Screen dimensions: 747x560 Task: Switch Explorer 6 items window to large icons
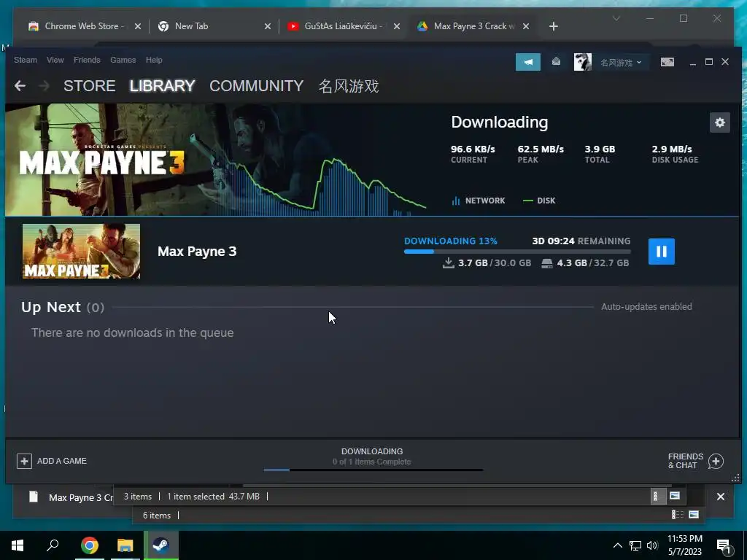pyautogui.click(x=694, y=514)
